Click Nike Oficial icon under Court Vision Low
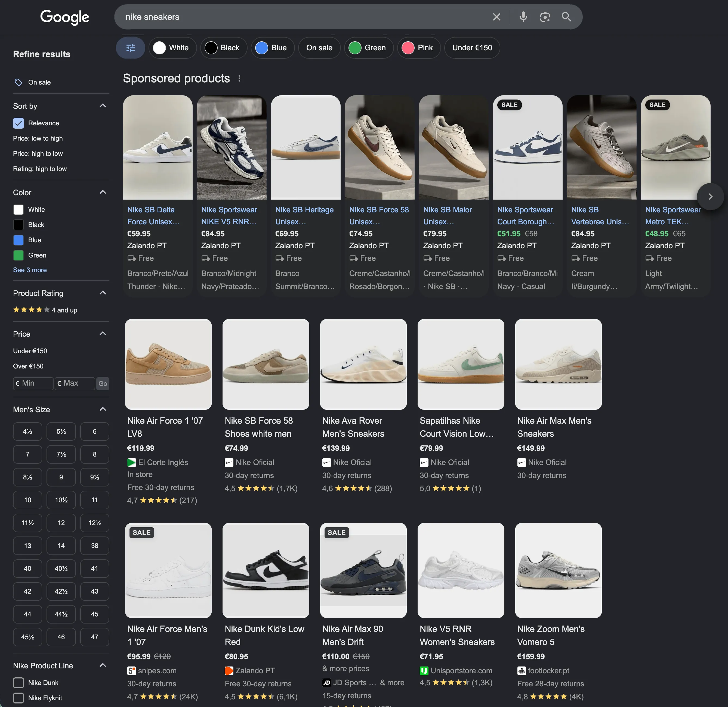This screenshot has width=728, height=707. [424, 462]
